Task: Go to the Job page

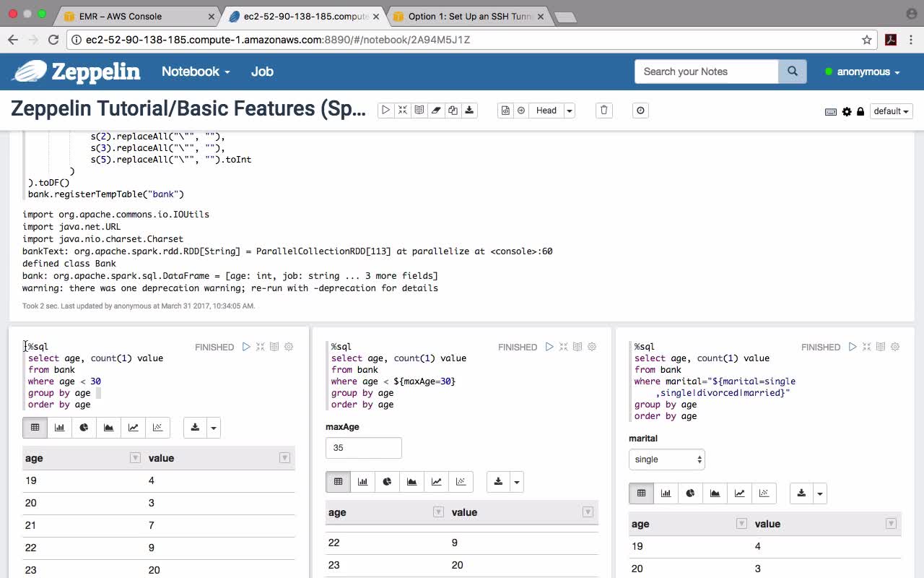Action: (262, 72)
